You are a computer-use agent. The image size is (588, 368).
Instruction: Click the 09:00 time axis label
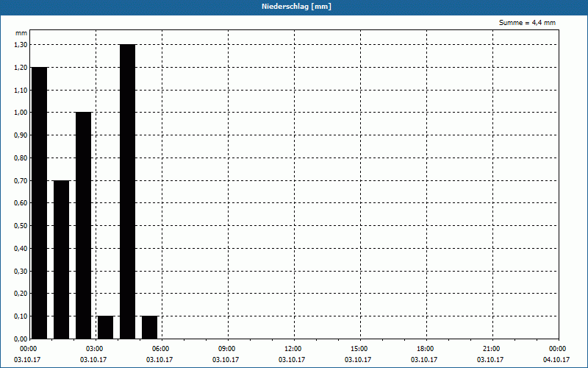coord(227,349)
